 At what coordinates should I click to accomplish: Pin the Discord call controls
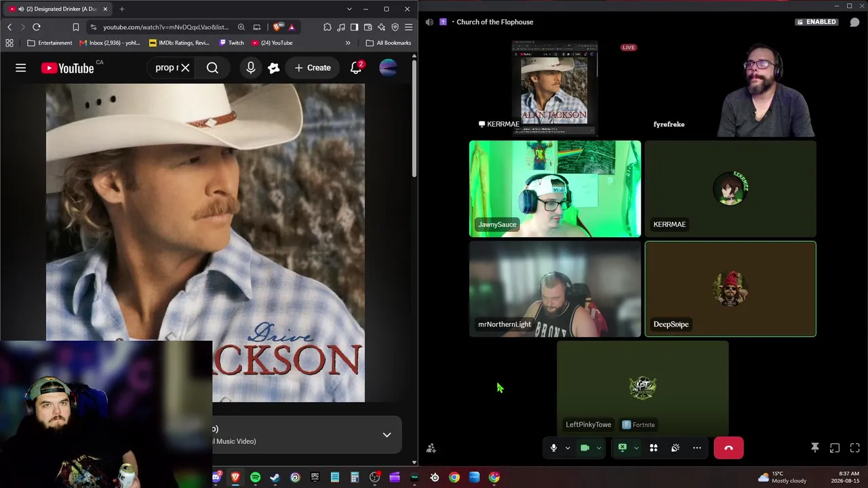[815, 448]
